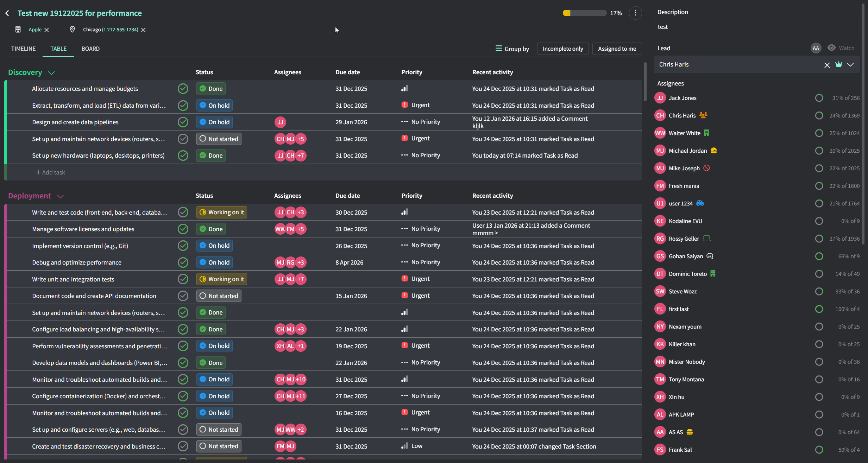Screen dimensions: 868x463
Task: Click the back arrow beside project title
Action: [x=7, y=13]
